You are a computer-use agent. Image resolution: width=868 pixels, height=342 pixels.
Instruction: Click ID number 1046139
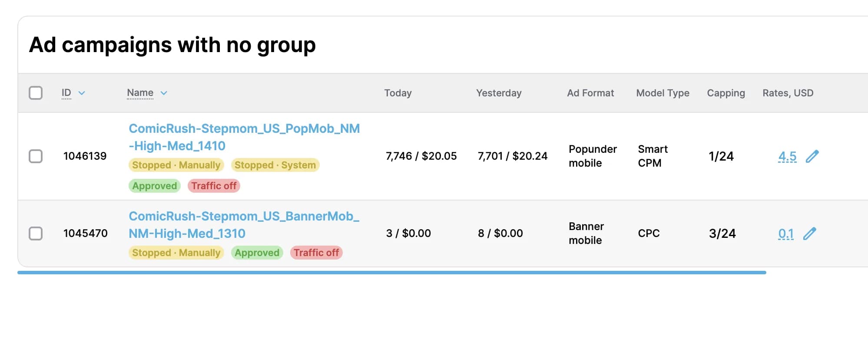[x=85, y=156]
